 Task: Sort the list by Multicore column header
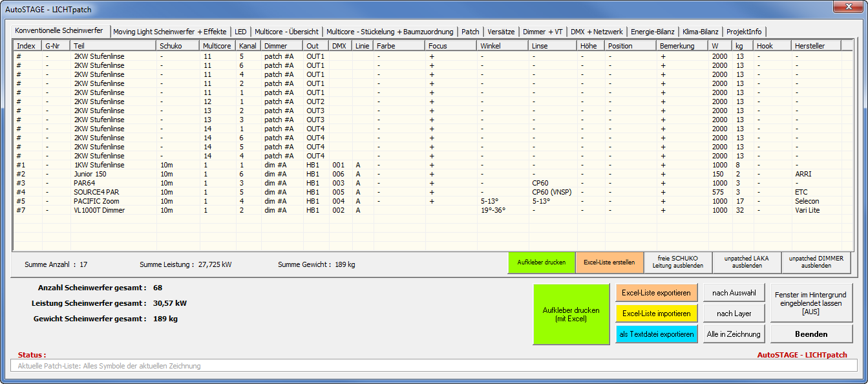tap(217, 46)
